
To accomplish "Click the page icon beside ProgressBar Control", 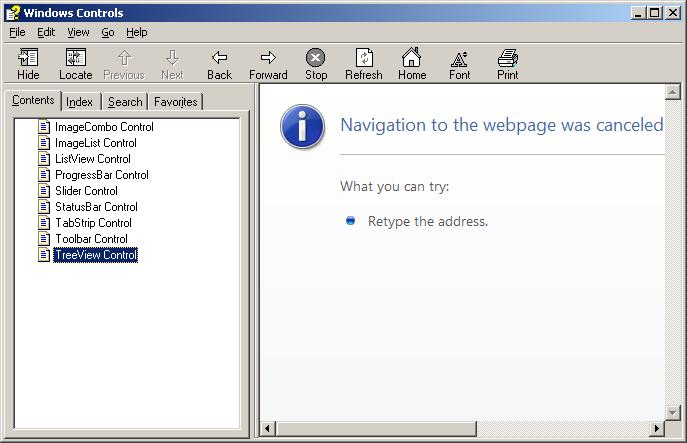I will coord(44,174).
